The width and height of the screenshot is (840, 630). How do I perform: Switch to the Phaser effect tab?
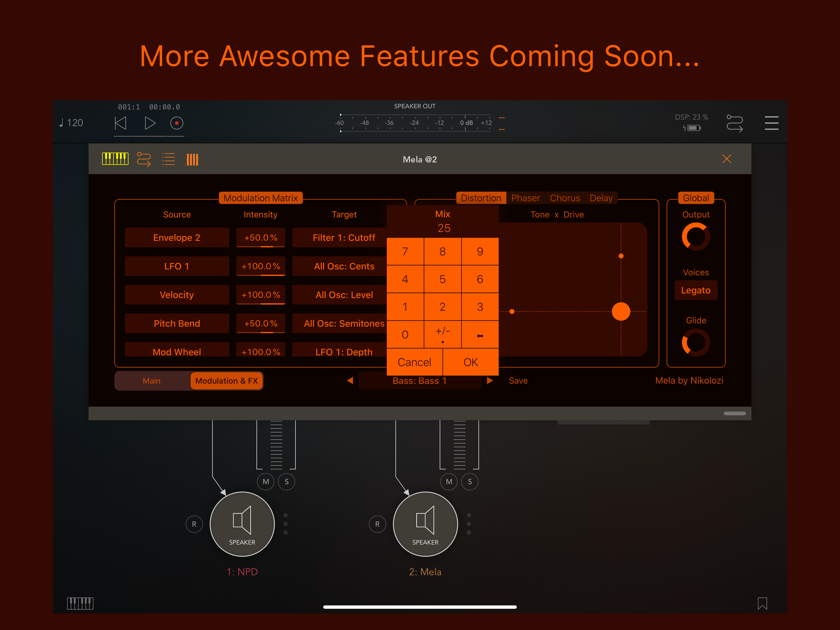[x=526, y=198]
